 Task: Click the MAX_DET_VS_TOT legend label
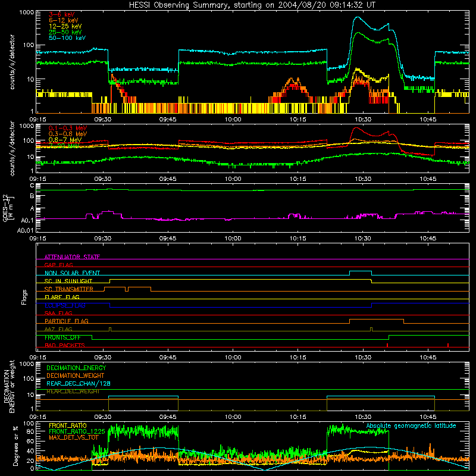(x=74, y=437)
